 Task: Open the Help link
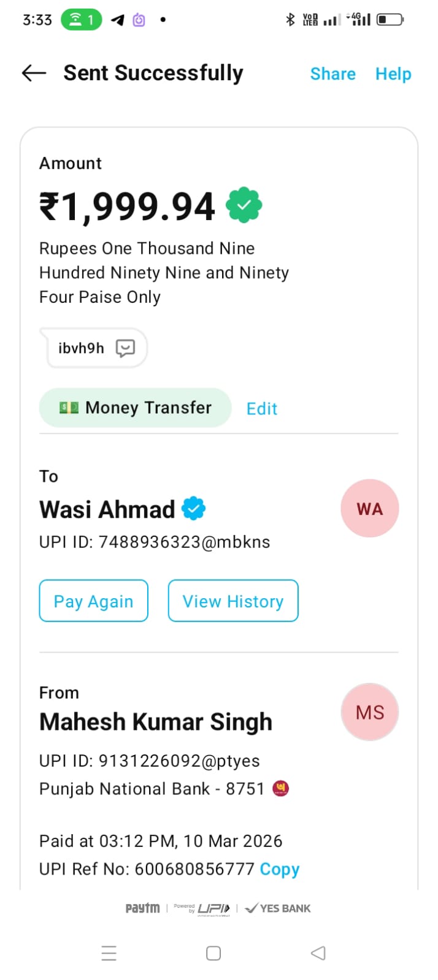pos(393,74)
